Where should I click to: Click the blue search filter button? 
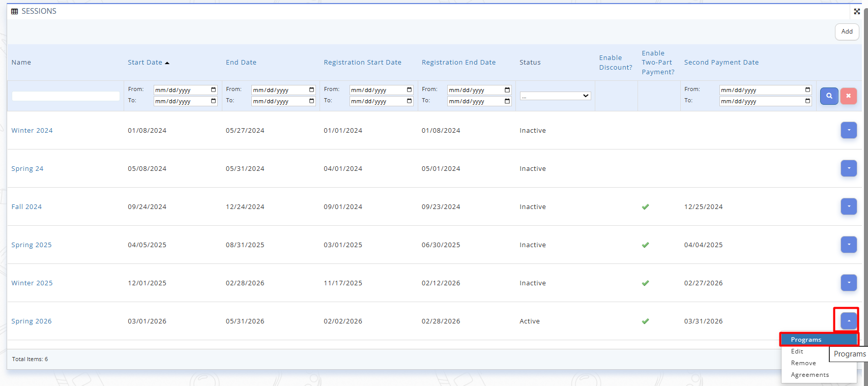[x=829, y=96]
